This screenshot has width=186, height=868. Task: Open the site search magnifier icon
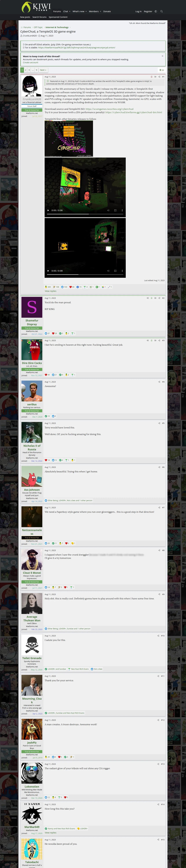point(161,11)
